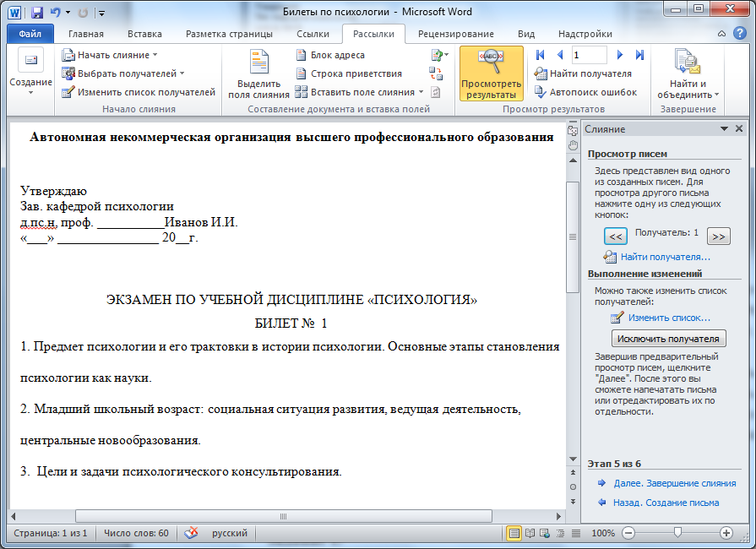Go to last record in preview results
The height and width of the screenshot is (549, 756).
(639, 55)
